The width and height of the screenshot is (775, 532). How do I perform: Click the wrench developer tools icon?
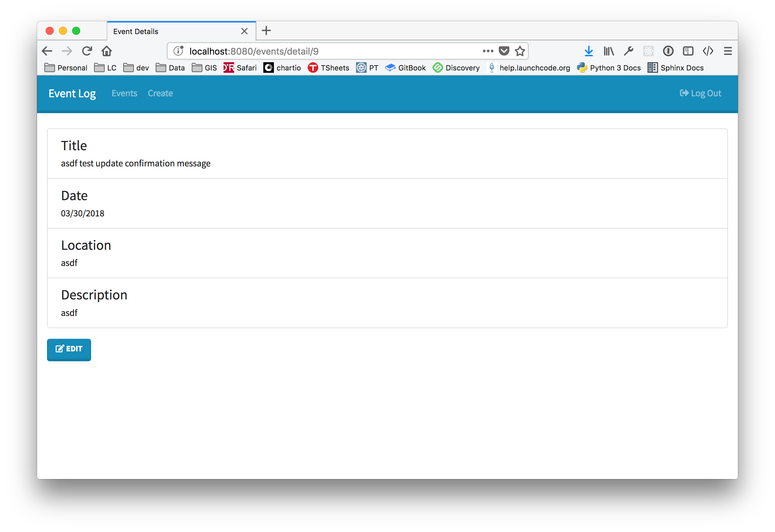629,51
